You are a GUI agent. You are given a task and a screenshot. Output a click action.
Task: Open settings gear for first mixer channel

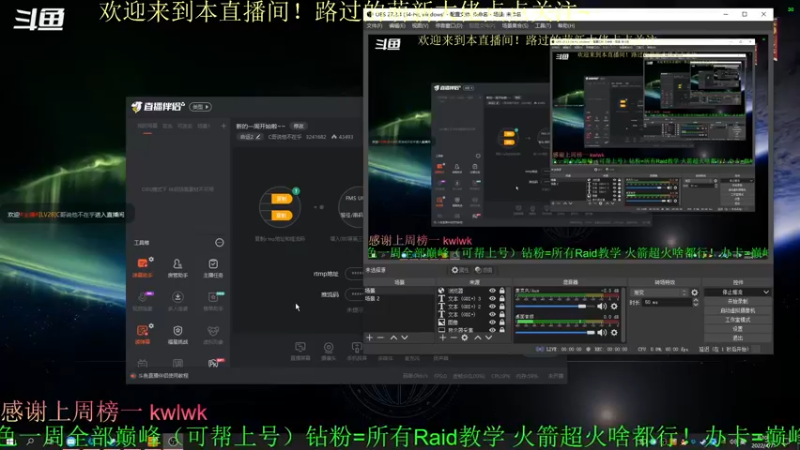click(614, 306)
